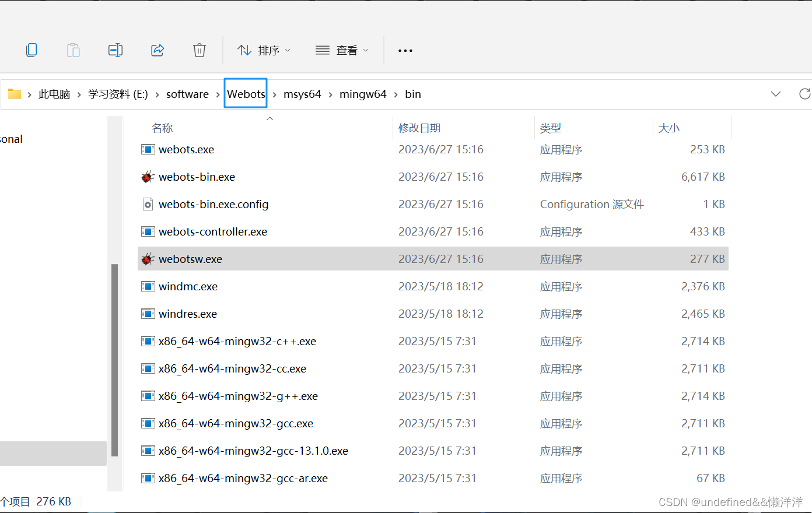
Task: Select the windmc.exe file name
Action: pos(188,286)
